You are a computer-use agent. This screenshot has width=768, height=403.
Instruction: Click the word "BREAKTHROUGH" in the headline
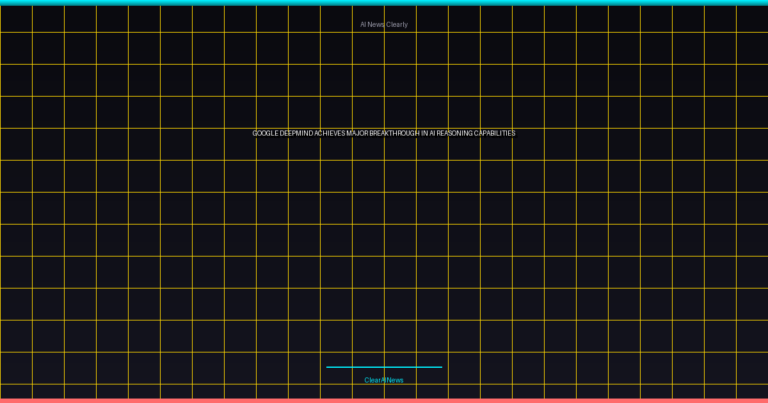pos(394,133)
